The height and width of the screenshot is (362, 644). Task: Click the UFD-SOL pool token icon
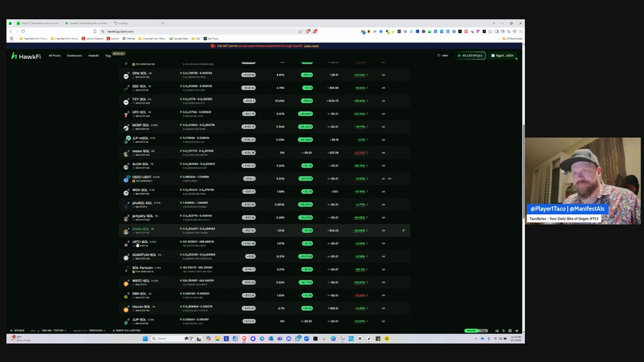click(126, 114)
